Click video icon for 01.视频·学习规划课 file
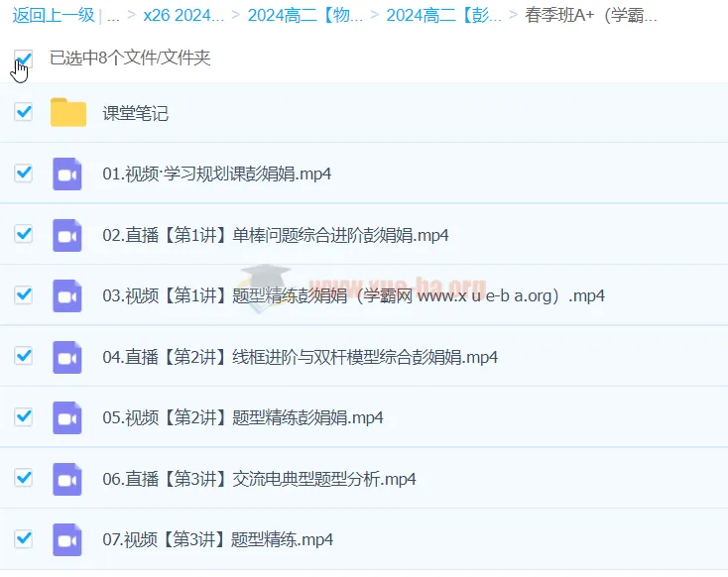 67,173
